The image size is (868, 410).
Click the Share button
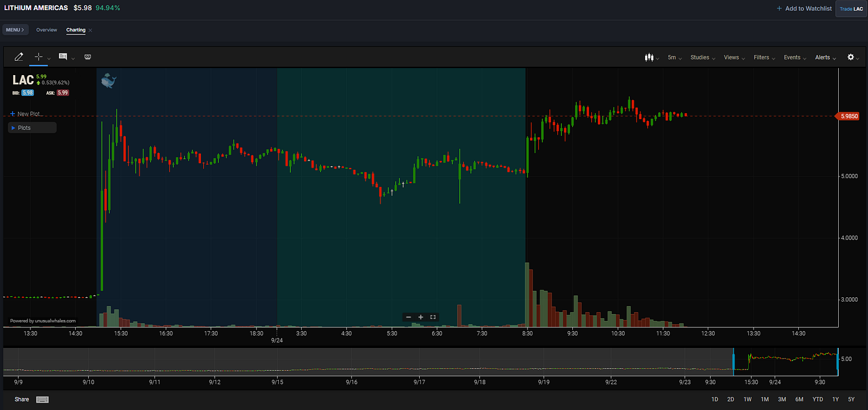[21, 399]
